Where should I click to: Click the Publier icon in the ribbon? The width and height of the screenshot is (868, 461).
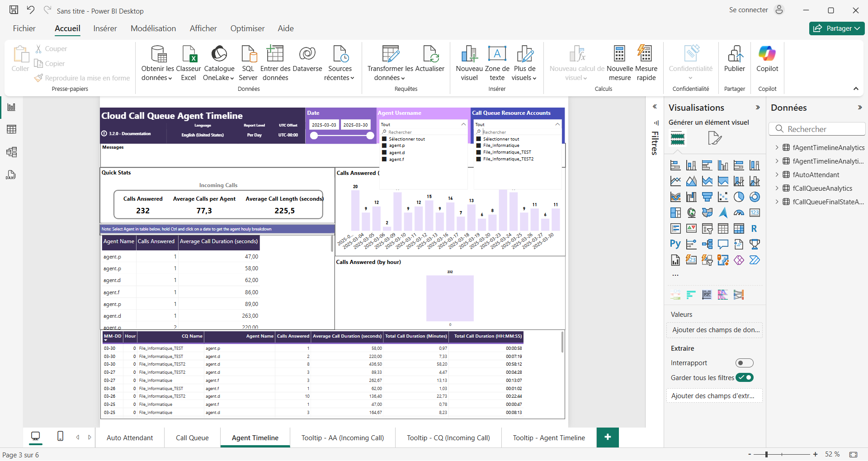(x=734, y=59)
